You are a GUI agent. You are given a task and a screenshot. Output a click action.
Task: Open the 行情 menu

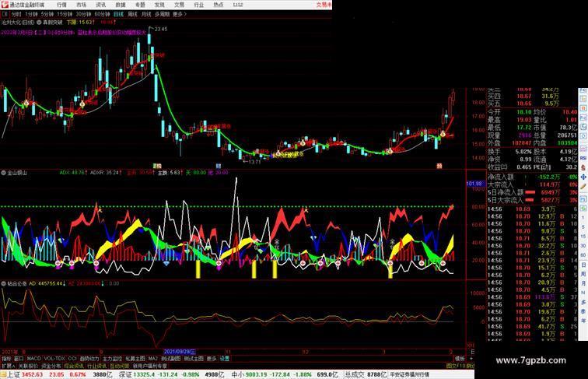pos(61,5)
